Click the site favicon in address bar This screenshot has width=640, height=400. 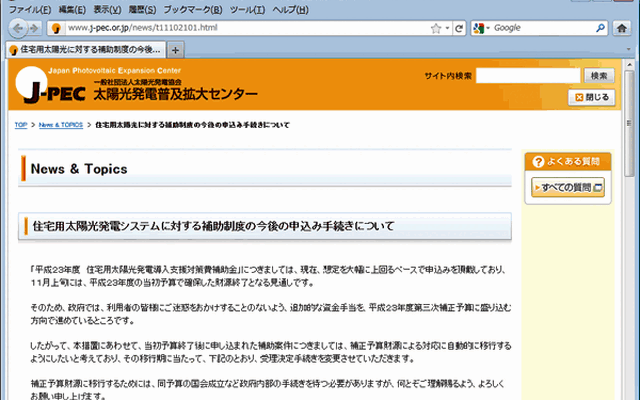56,28
